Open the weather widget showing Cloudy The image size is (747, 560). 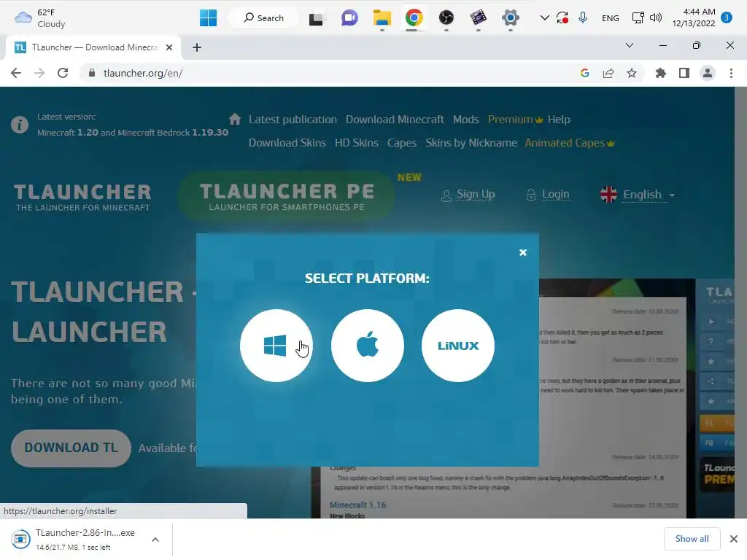point(40,18)
